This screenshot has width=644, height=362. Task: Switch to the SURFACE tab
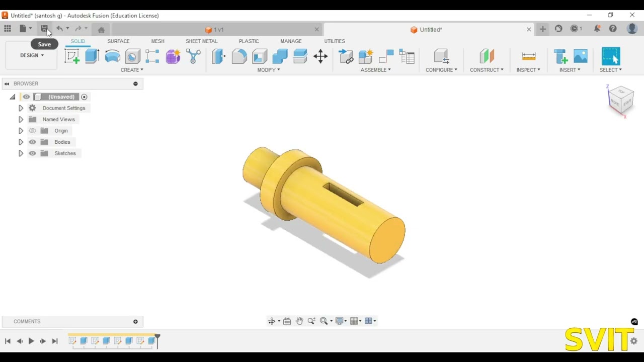(x=118, y=41)
